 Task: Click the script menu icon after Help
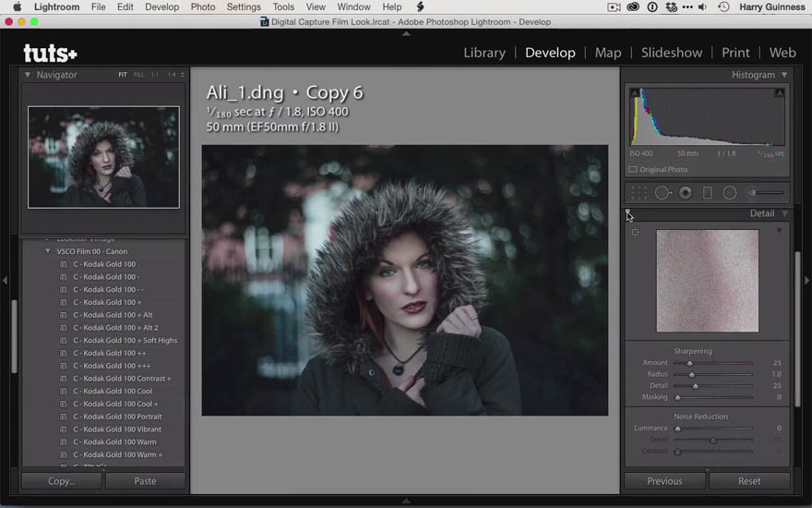click(x=420, y=6)
